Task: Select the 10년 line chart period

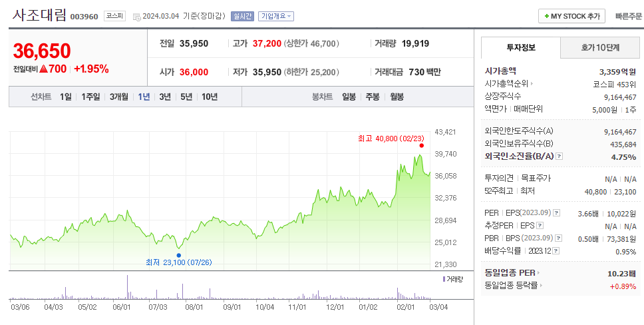Action: pos(210,97)
